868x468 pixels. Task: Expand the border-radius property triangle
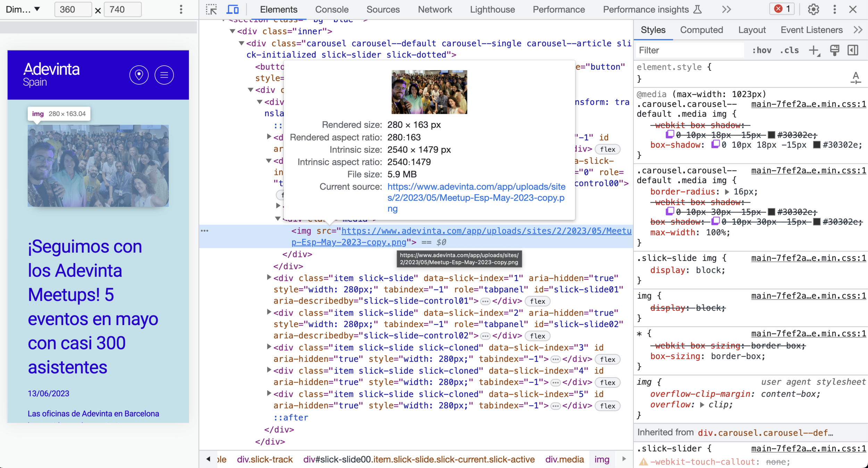(727, 192)
